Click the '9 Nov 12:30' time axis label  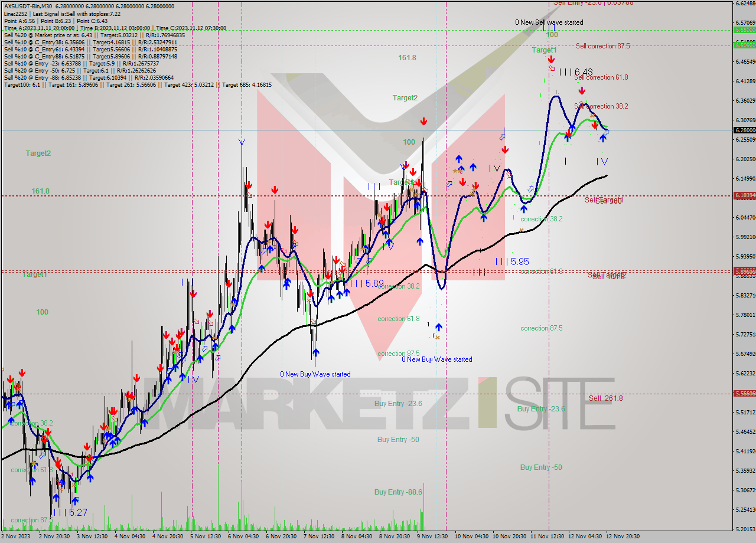click(432, 537)
